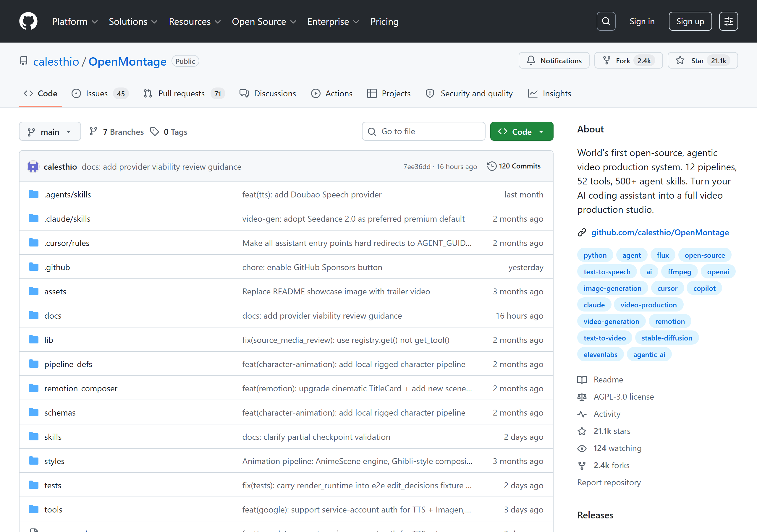Open commit hash 7ee36dd
Viewport: 757px width, 532px height.
tap(417, 167)
